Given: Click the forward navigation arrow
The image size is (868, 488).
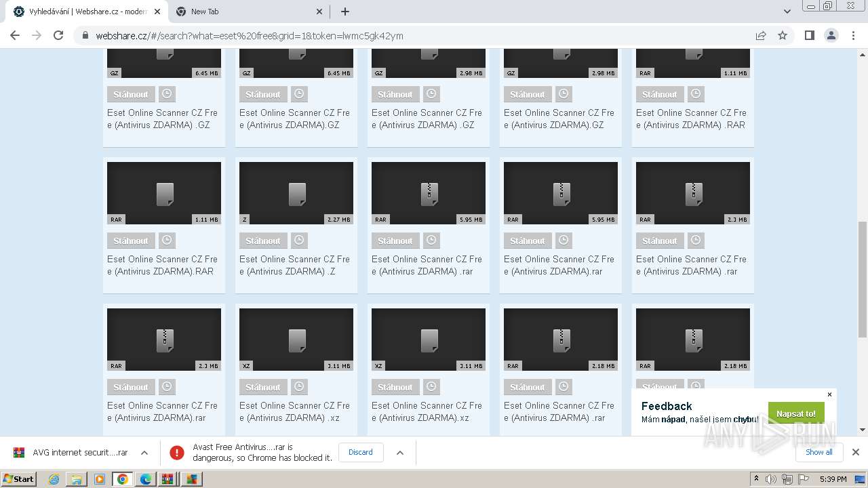Looking at the screenshot, I should (x=37, y=35).
